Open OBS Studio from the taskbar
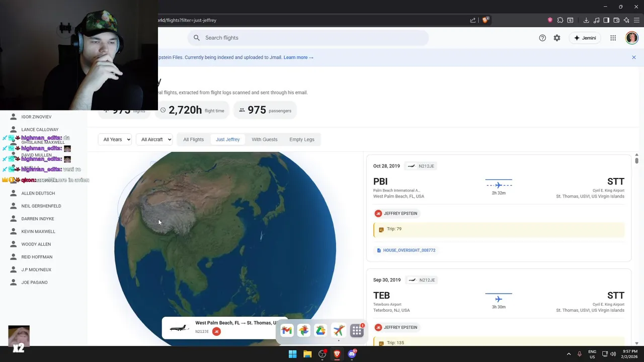 [x=323, y=354]
